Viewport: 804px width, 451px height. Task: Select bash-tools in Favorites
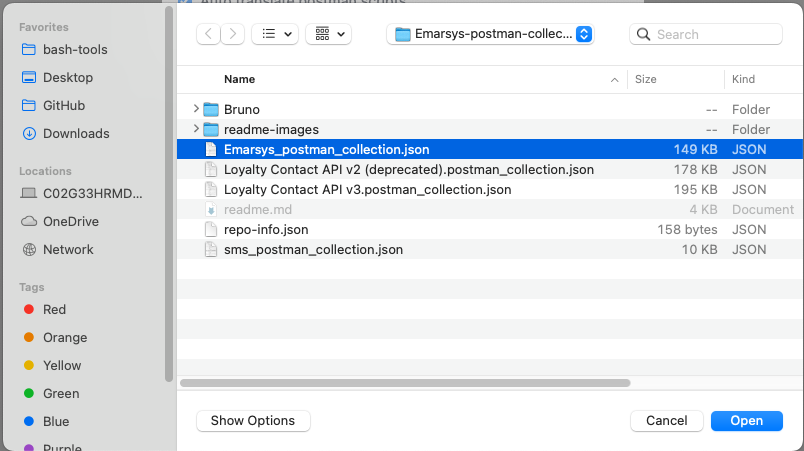point(75,50)
